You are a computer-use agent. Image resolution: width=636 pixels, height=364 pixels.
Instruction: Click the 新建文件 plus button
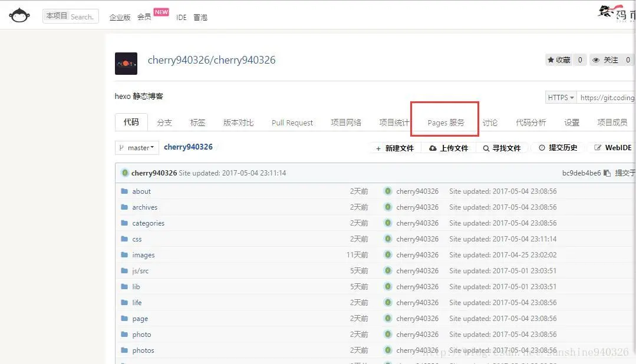(395, 148)
